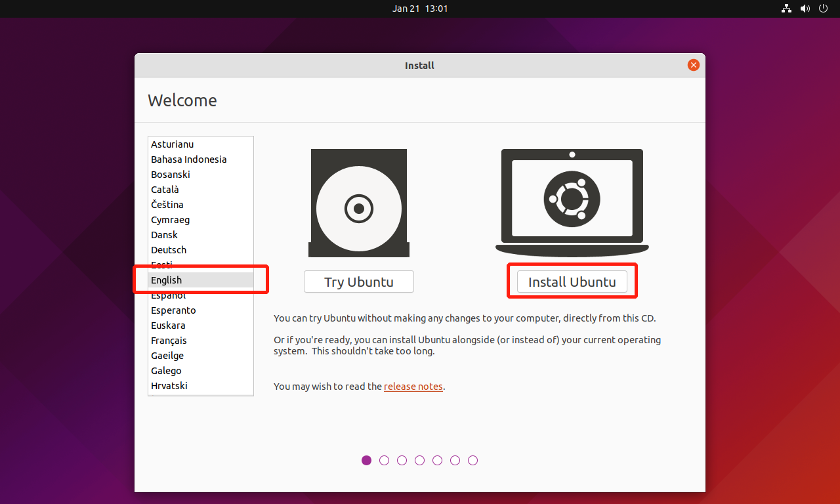The image size is (840, 504).
Task: Choose Català from the language list
Action: pyautogui.click(x=201, y=190)
